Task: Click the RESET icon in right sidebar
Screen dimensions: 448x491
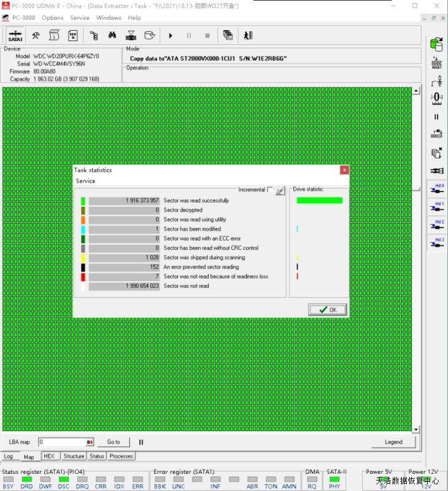Action: (436, 63)
